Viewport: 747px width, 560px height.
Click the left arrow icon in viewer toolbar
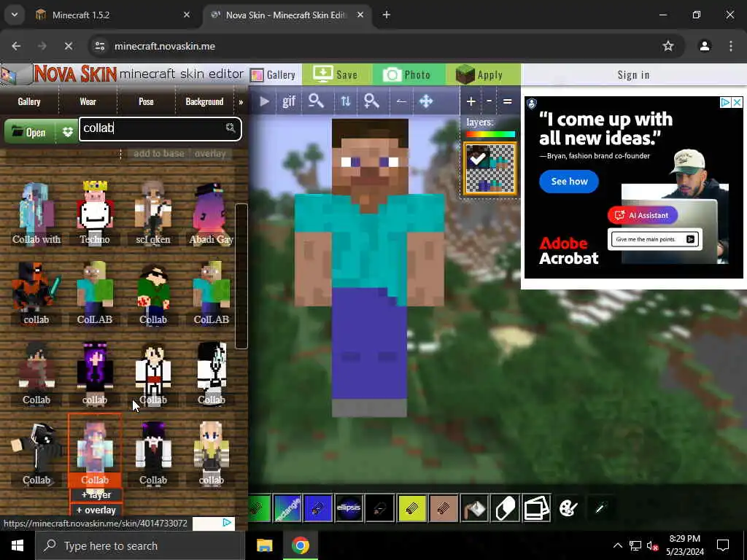tap(401, 101)
